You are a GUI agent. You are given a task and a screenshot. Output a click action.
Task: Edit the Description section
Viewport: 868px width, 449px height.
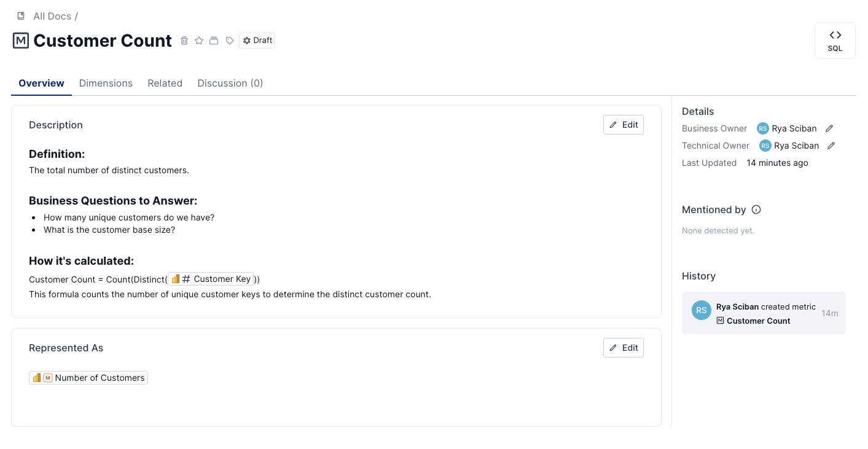click(x=623, y=125)
